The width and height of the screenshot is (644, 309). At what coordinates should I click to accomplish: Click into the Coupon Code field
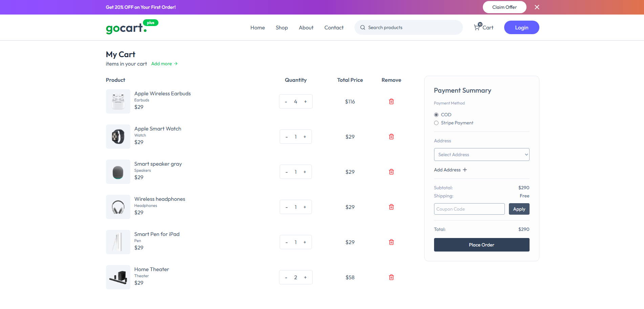tap(469, 209)
